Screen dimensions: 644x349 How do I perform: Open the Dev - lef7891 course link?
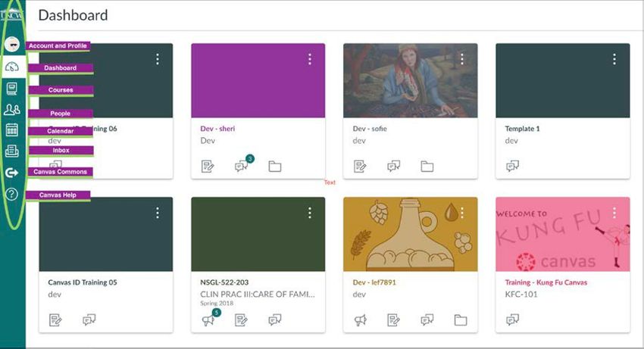[374, 282]
